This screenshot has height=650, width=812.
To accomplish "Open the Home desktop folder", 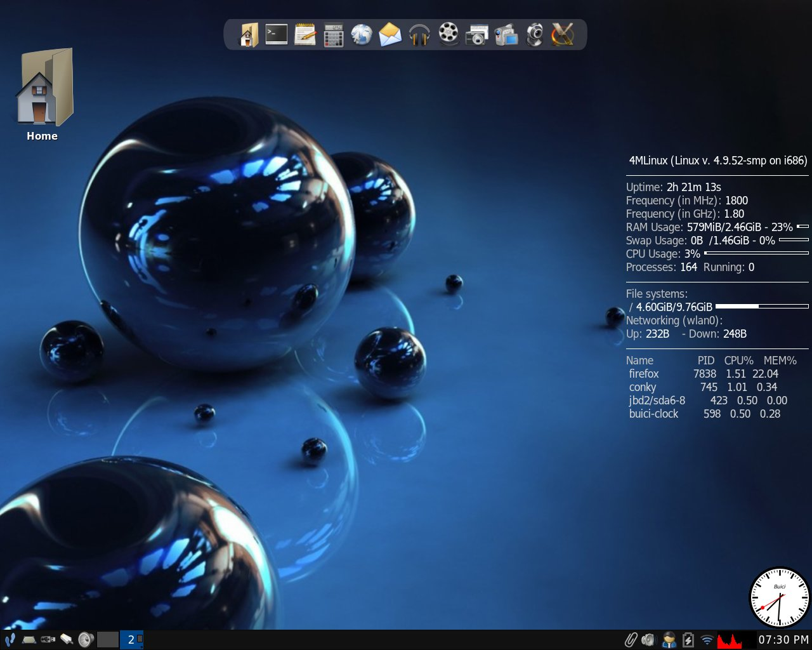I will click(x=43, y=94).
